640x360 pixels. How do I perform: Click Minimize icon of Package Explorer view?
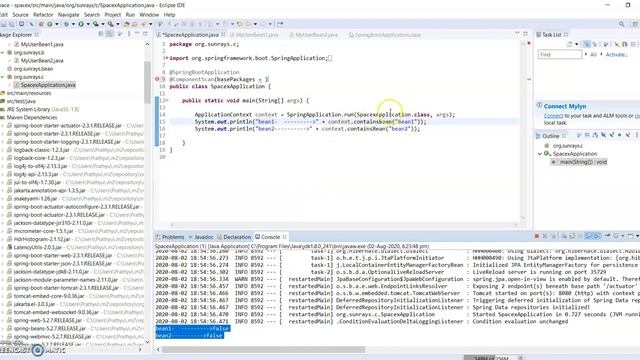point(137,33)
